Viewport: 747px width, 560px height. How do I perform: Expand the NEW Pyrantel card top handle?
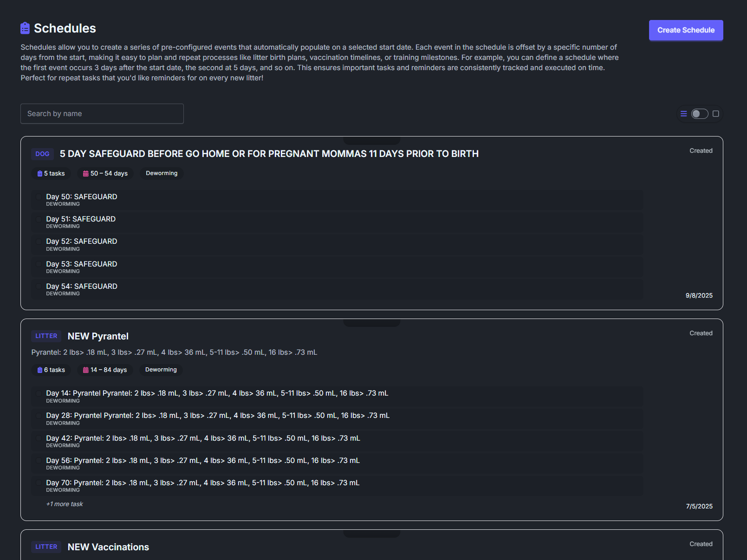pyautogui.click(x=371, y=323)
